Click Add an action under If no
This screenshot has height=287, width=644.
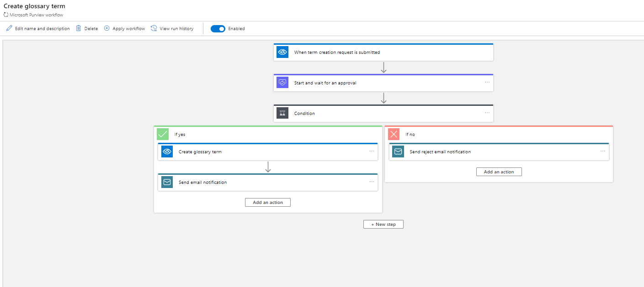click(499, 172)
